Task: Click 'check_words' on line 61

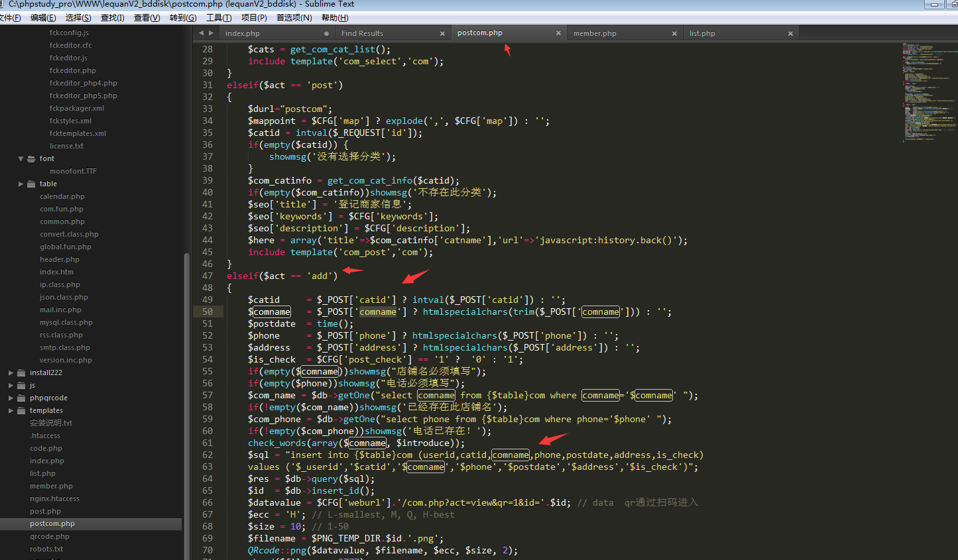Action: click(x=277, y=443)
